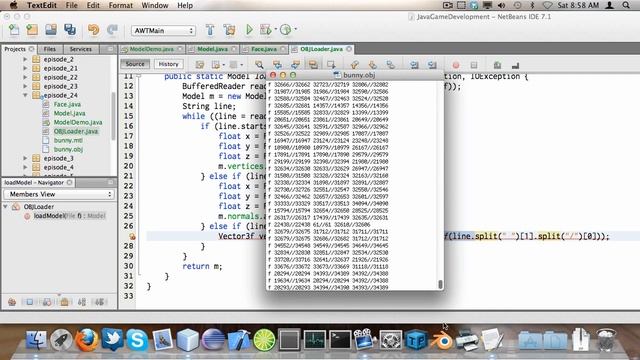Image resolution: width=640 pixels, height=360 pixels.
Task: Open Spotlight search in menu bar
Action: coord(626,5)
